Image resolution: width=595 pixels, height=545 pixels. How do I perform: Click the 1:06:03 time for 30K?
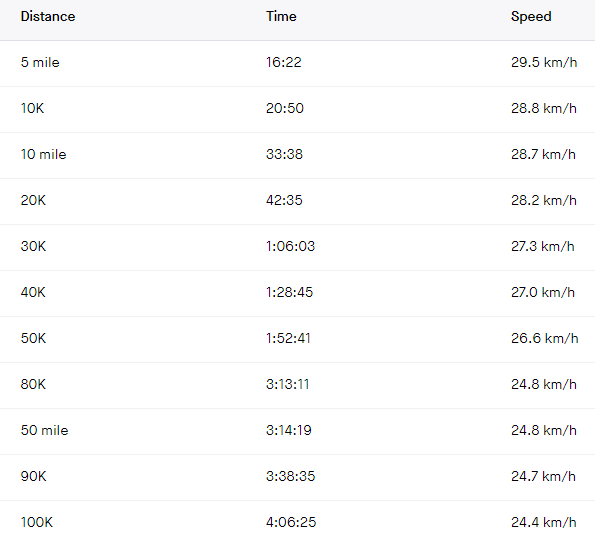pos(290,246)
